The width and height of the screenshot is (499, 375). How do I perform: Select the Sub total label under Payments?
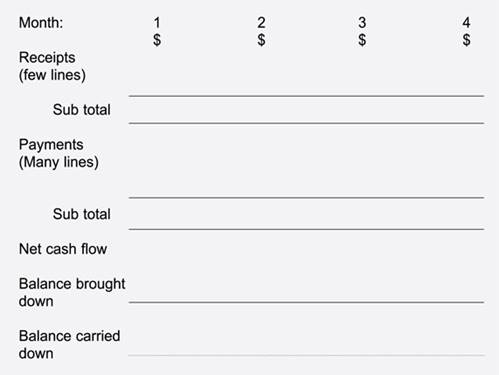pos(82,214)
